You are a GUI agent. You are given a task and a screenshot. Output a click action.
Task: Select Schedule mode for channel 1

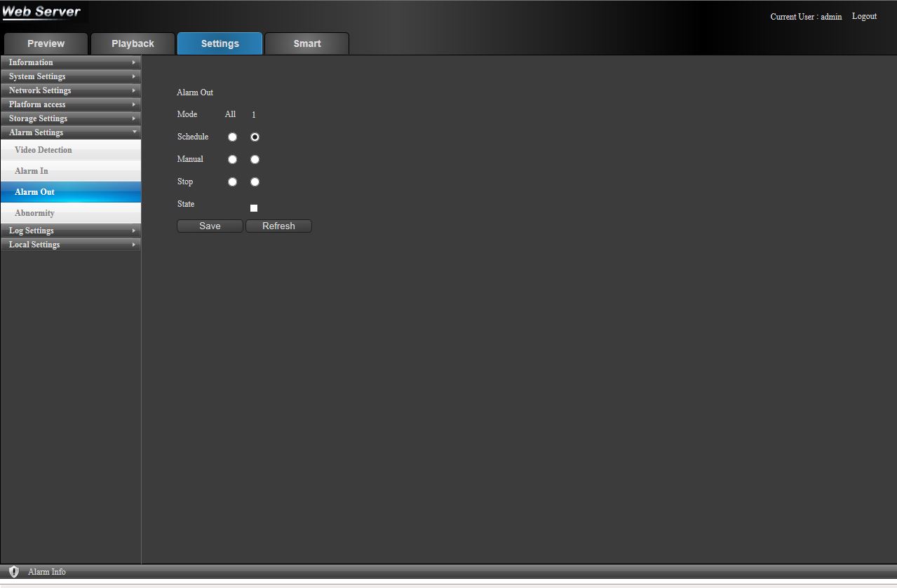click(x=255, y=137)
